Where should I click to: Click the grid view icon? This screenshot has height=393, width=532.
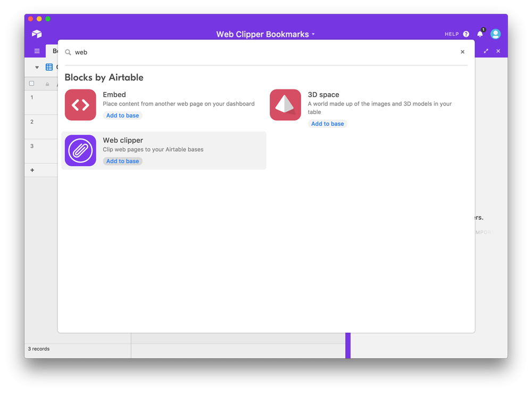click(x=49, y=67)
